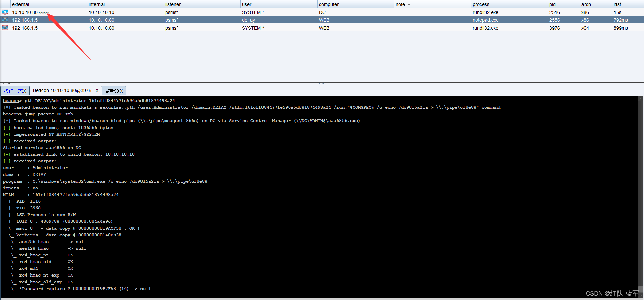644x300 pixels.
Task: Click the split pane divider handle dots
Action: pyautogui.click(x=322, y=84)
